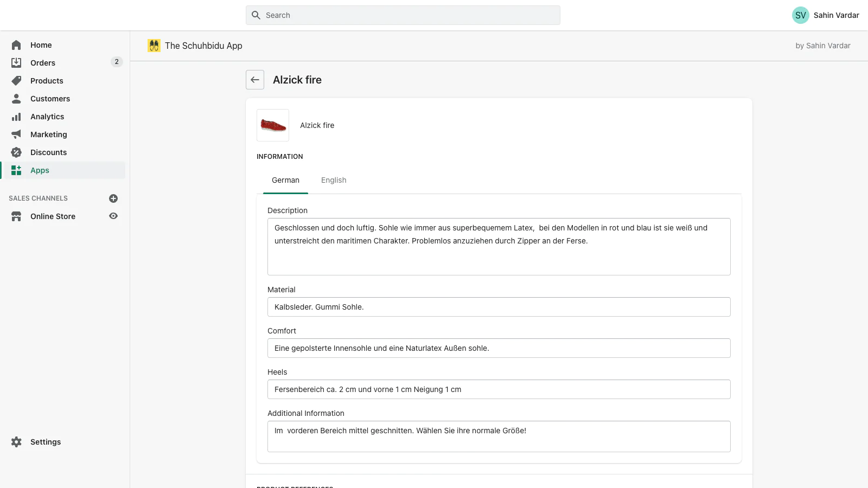This screenshot has height=488, width=868.
Task: Click the Schuhbidu App logo icon
Action: tap(154, 46)
